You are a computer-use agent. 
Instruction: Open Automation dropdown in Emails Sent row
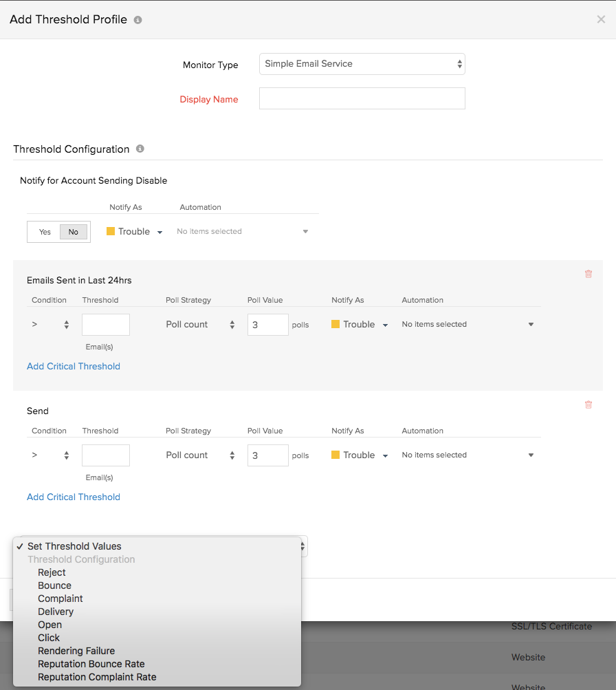click(x=467, y=324)
